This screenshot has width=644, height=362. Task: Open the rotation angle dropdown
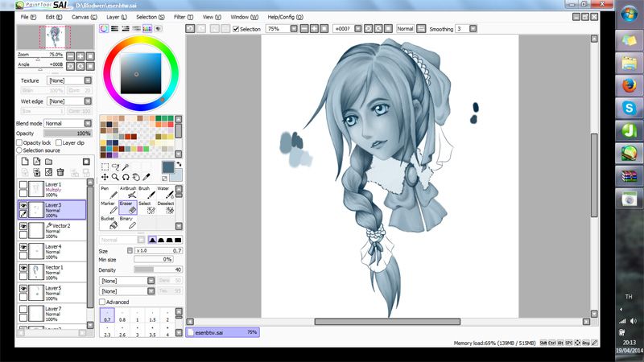pyautogui.click(x=357, y=29)
